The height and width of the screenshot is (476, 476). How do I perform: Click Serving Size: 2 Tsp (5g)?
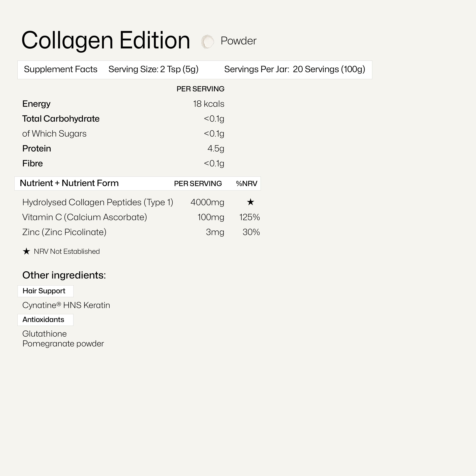(x=153, y=69)
